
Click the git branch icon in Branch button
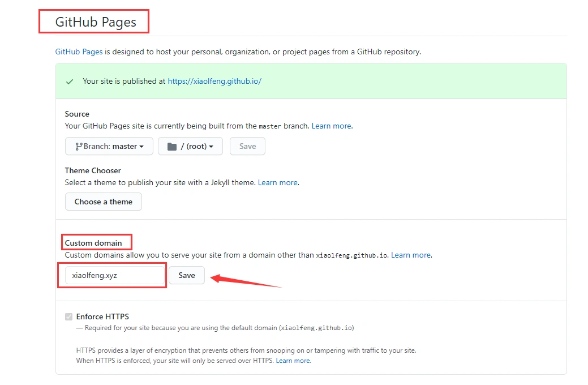click(78, 146)
